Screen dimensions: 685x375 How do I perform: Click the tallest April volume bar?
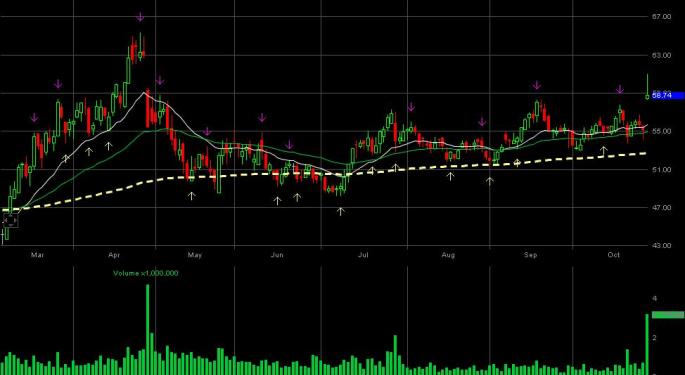[x=147, y=329]
